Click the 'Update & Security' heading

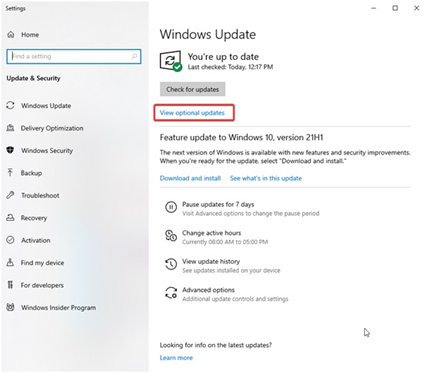coord(34,78)
